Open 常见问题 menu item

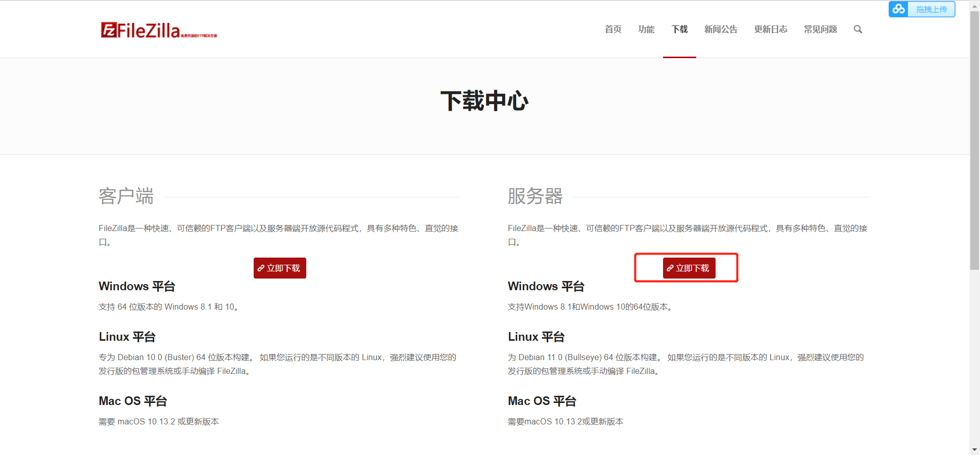(820, 29)
